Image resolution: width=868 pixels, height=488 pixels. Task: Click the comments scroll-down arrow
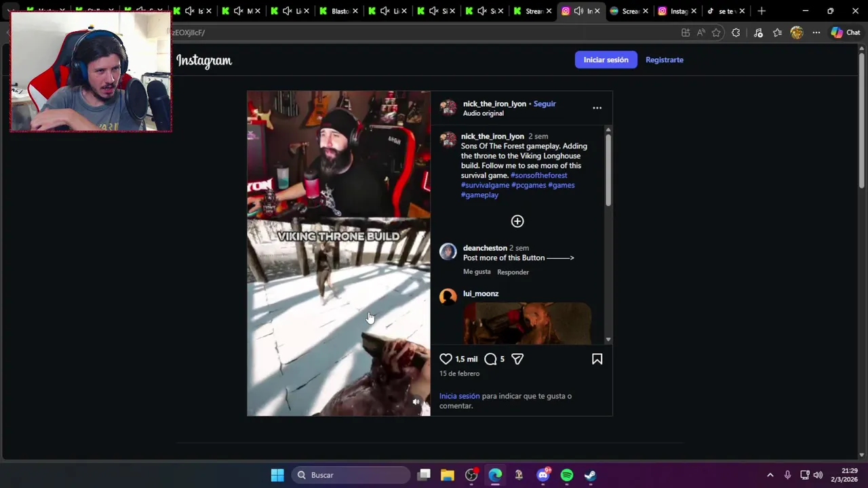608,340
